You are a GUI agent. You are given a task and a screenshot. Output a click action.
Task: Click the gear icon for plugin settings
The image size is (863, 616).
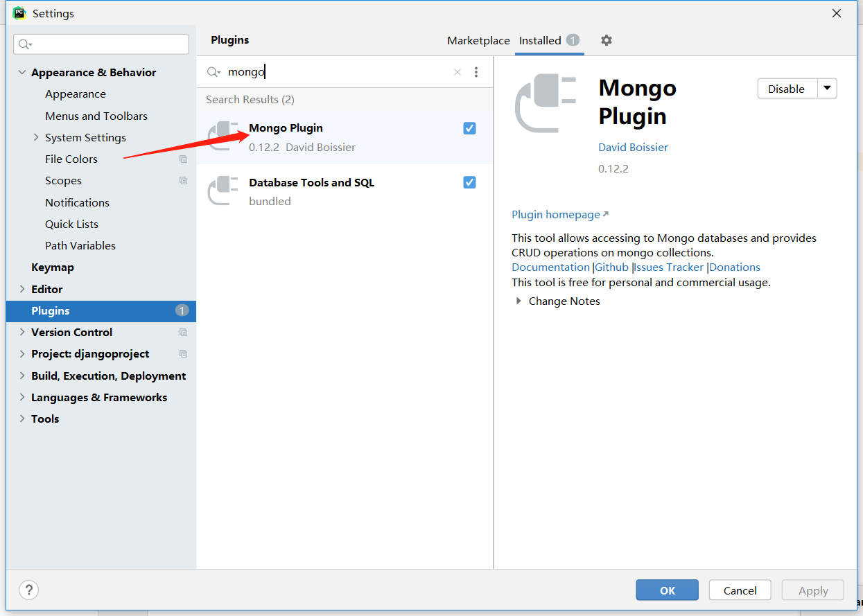(607, 40)
